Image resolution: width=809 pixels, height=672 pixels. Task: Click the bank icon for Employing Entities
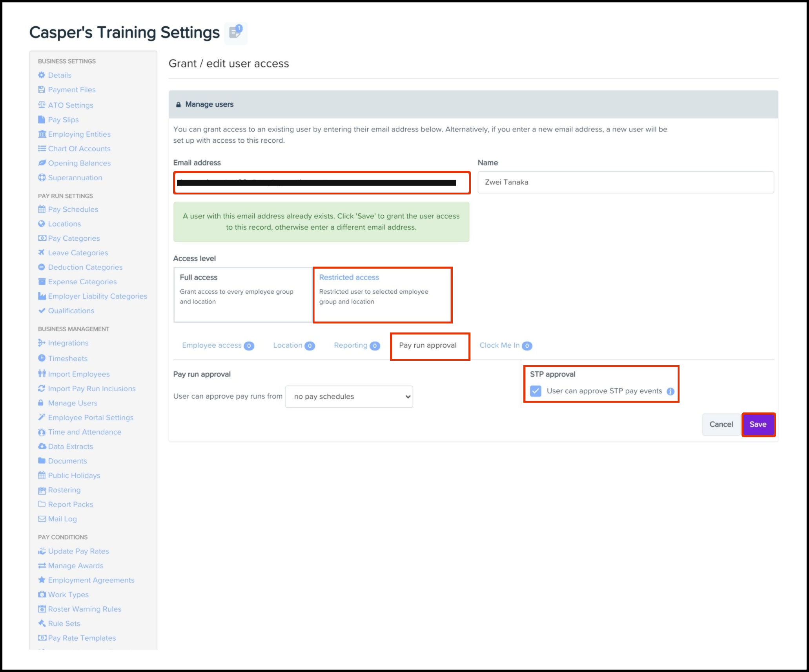(x=42, y=134)
